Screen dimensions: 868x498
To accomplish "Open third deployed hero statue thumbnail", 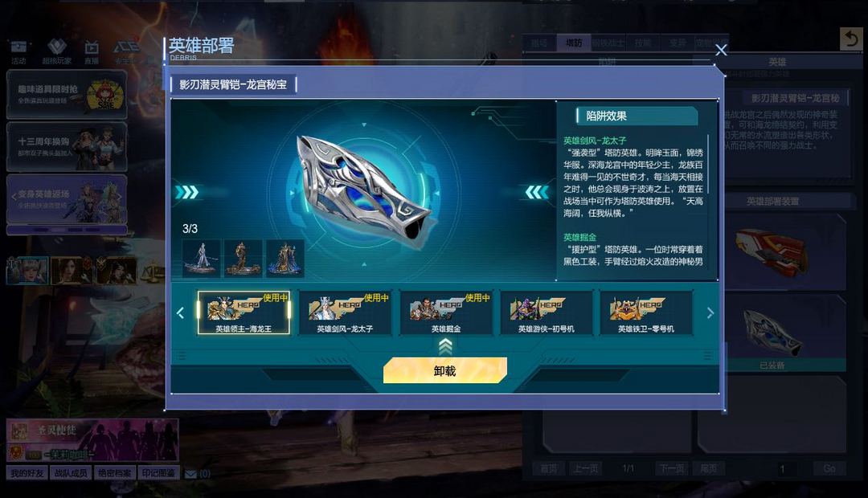I will 285,258.
